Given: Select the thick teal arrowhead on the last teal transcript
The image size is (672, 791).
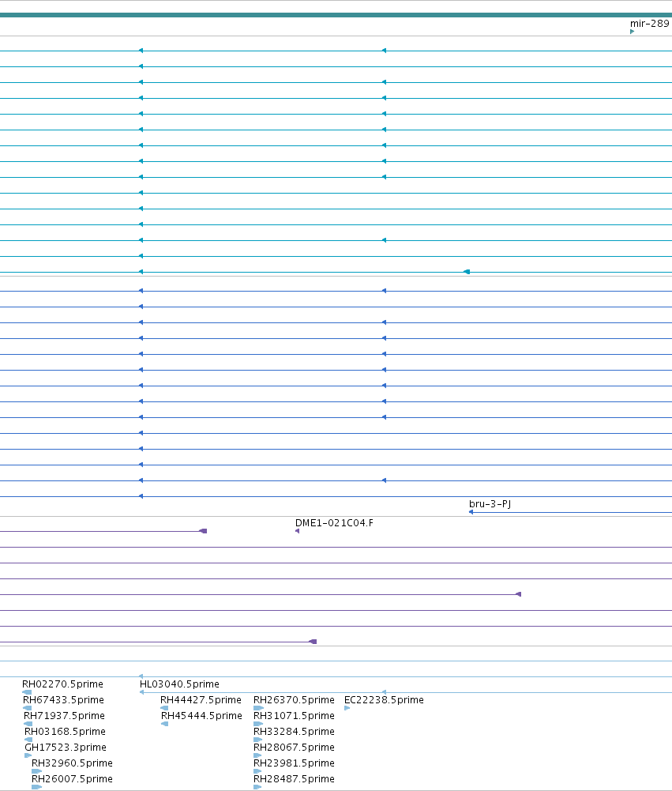Looking at the screenshot, I should pyautogui.click(x=467, y=272).
